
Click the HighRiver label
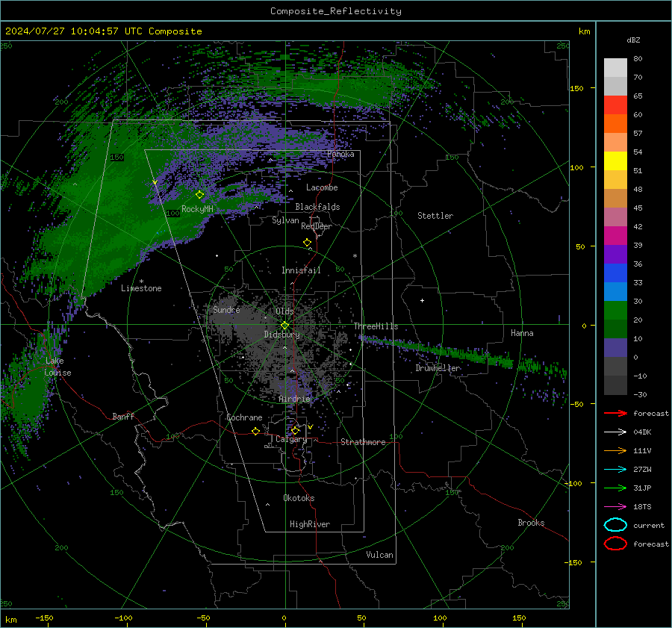(310, 524)
